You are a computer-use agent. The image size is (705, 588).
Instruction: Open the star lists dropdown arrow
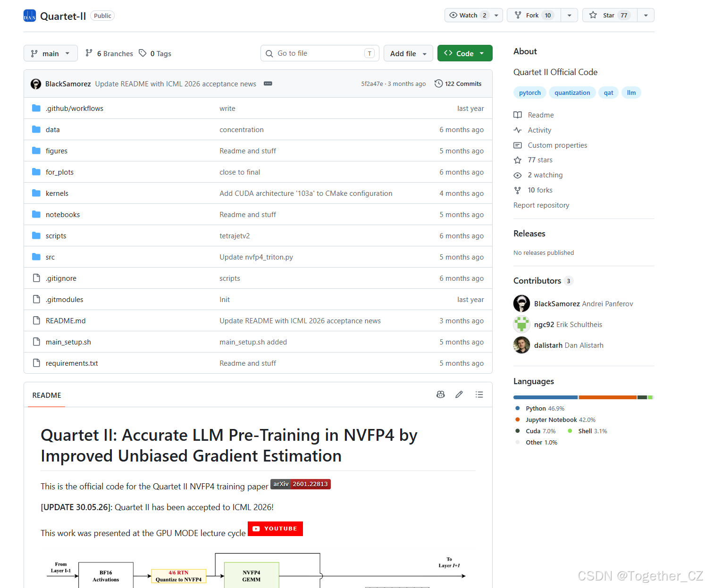[x=646, y=15]
